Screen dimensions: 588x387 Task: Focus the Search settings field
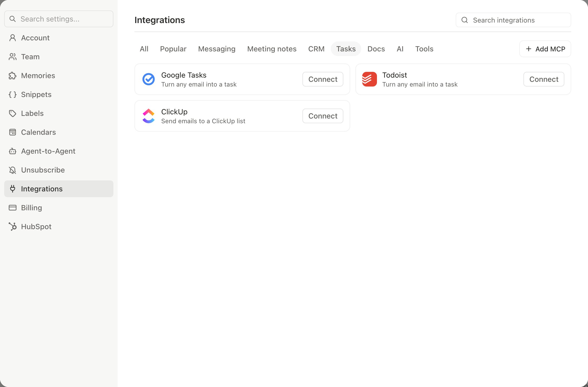(x=59, y=19)
